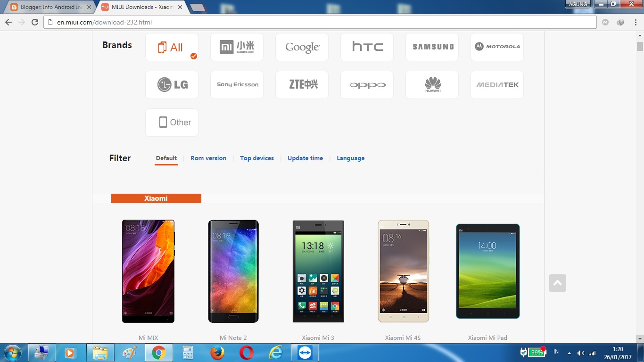
Task: Click the volume speaker tray icon
Action: click(581, 353)
